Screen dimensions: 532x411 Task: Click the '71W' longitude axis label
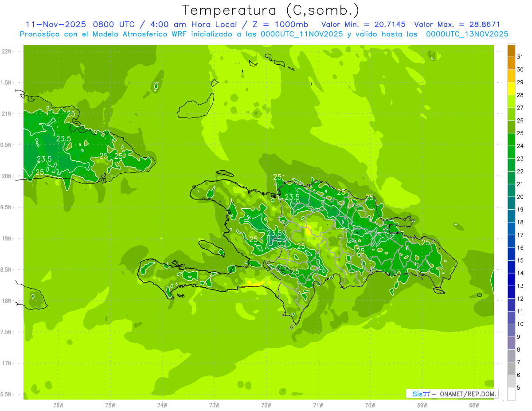(318, 404)
